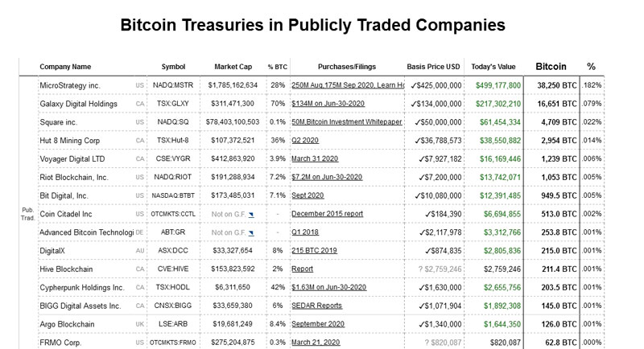Click the Hive Blockchain 'Report' link
The height and width of the screenshot is (349, 644).
click(x=302, y=269)
